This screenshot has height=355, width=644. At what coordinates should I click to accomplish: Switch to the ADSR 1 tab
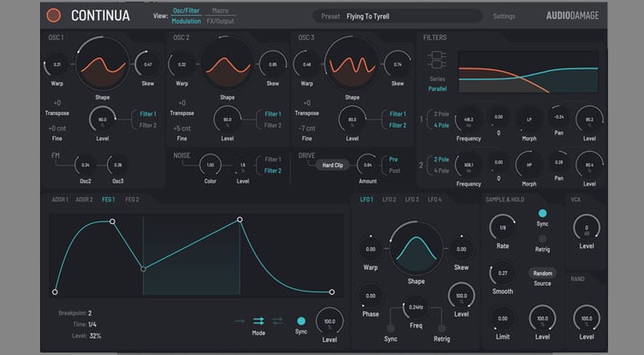pyautogui.click(x=60, y=200)
